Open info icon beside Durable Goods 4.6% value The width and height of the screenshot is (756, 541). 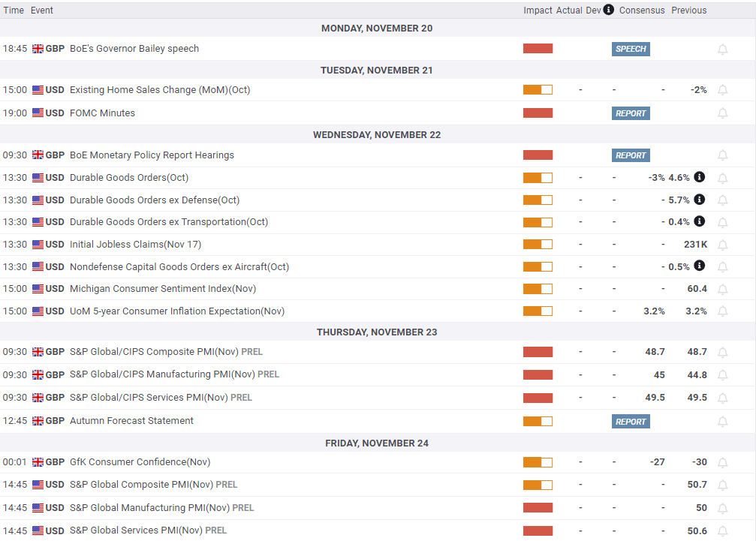[699, 177]
